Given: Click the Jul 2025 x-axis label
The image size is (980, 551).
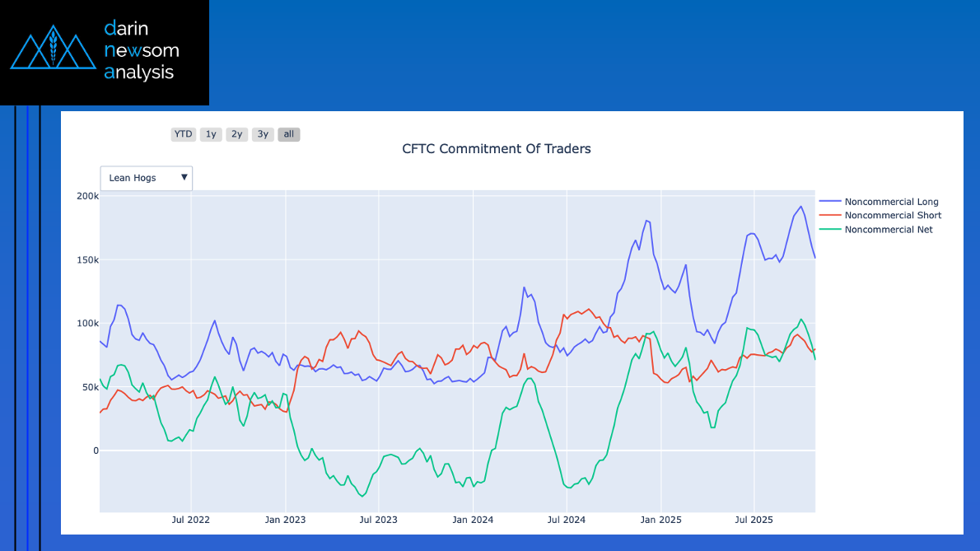Looking at the screenshot, I should click(753, 520).
